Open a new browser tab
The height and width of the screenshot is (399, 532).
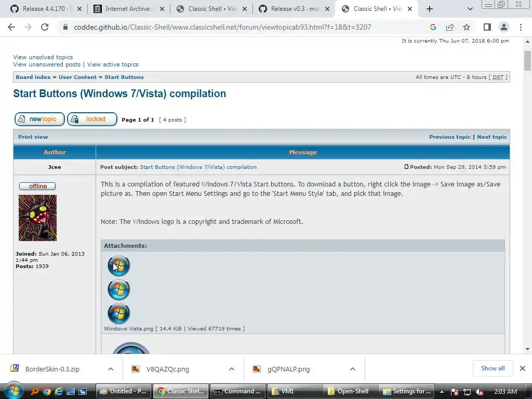pos(430,9)
